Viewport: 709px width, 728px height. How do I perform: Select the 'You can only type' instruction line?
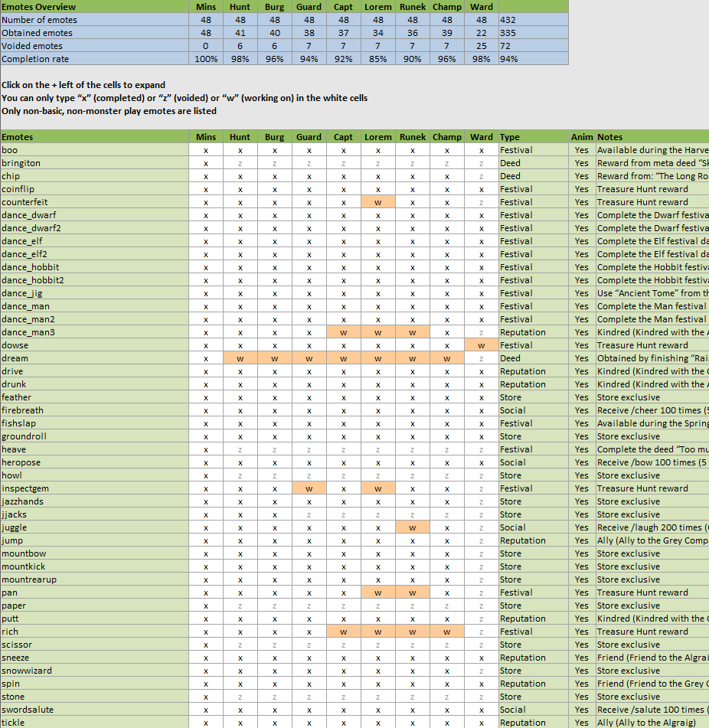(x=185, y=97)
